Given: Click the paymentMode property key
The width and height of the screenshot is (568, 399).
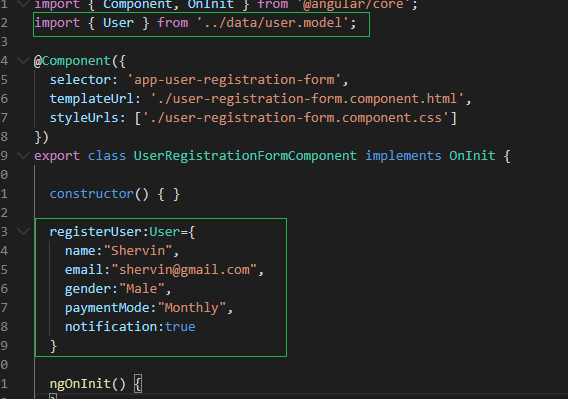Looking at the screenshot, I should tap(107, 308).
